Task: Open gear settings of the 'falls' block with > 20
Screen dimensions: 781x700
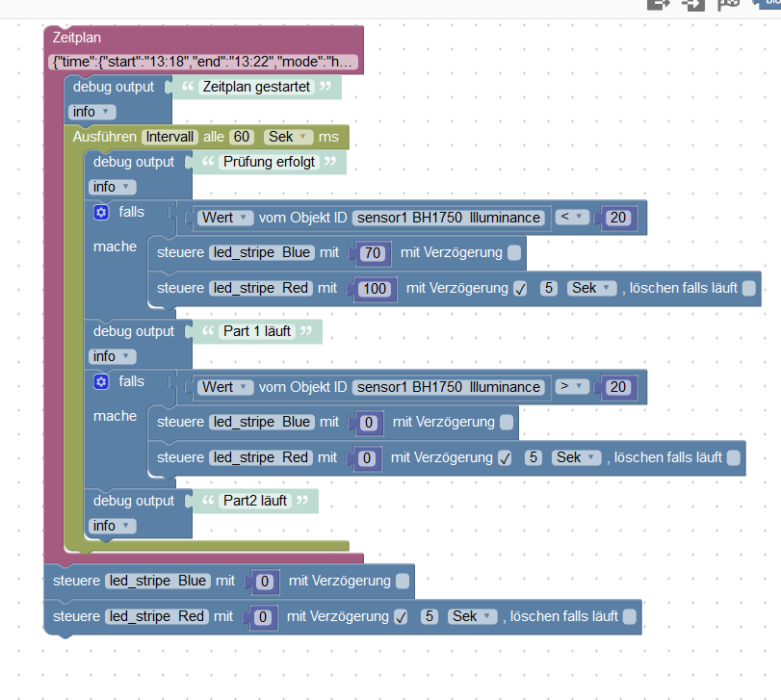Action: click(101, 382)
